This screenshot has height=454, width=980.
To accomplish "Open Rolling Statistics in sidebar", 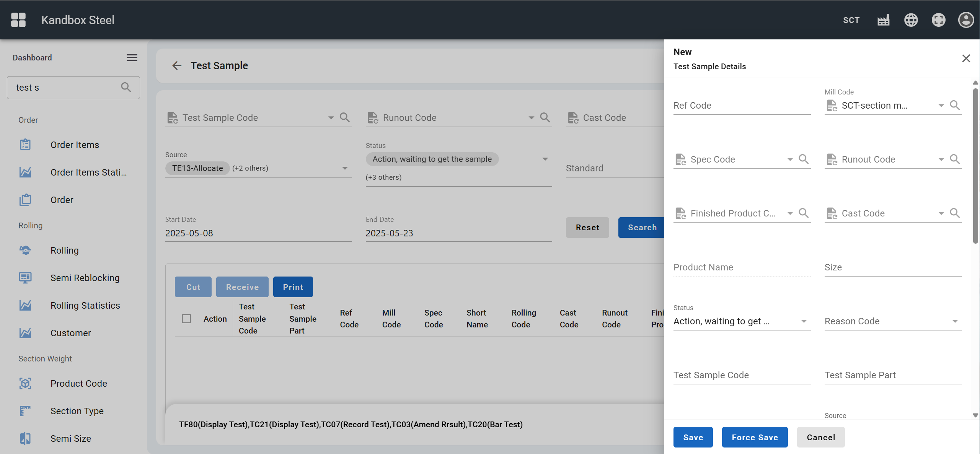I will pos(85,305).
